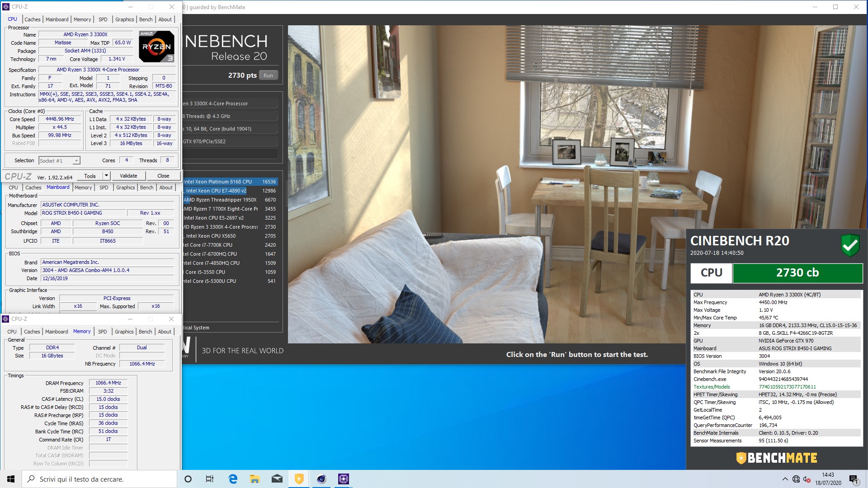The image size is (868, 488).
Task: Switch to CPU tab in bottom Memory window
Action: [x=12, y=332]
